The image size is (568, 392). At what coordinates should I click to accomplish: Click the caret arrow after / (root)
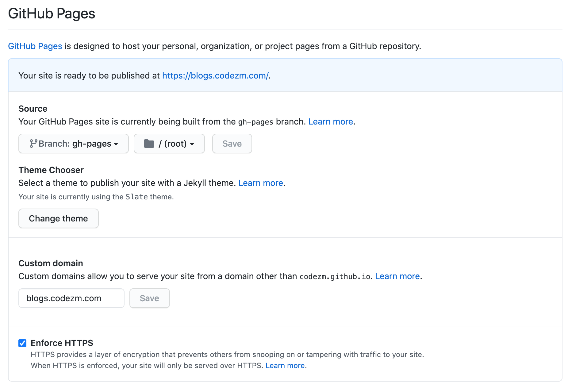(x=192, y=144)
